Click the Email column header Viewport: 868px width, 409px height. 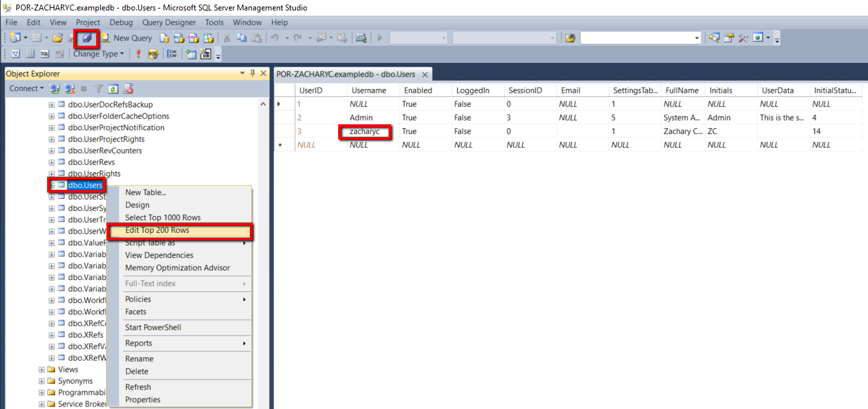583,90
